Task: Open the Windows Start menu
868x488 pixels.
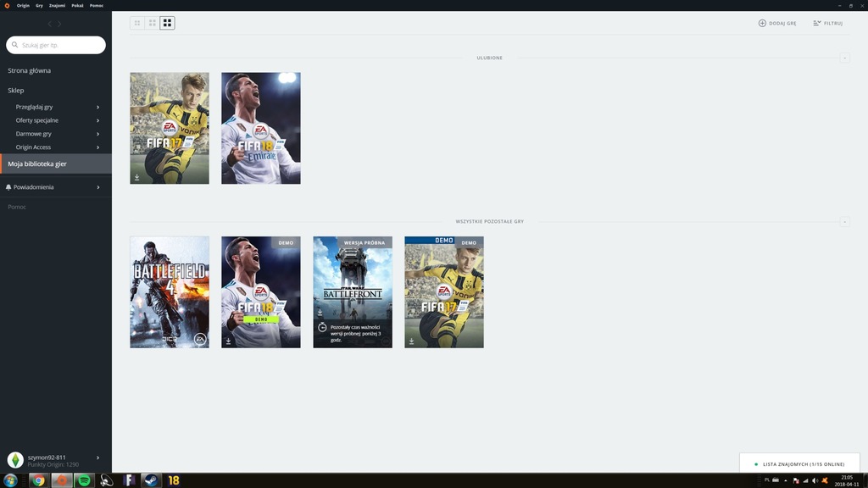Action: tap(10, 481)
